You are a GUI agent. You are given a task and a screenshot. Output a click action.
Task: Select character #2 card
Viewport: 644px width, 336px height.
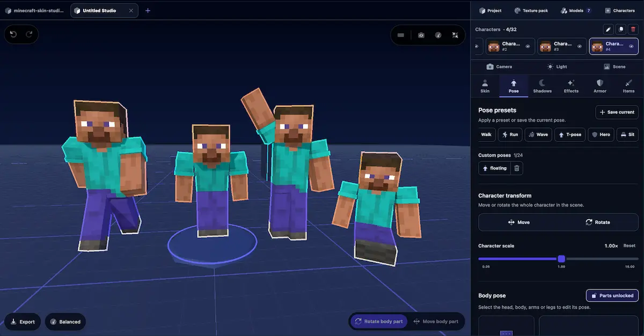(x=510, y=47)
